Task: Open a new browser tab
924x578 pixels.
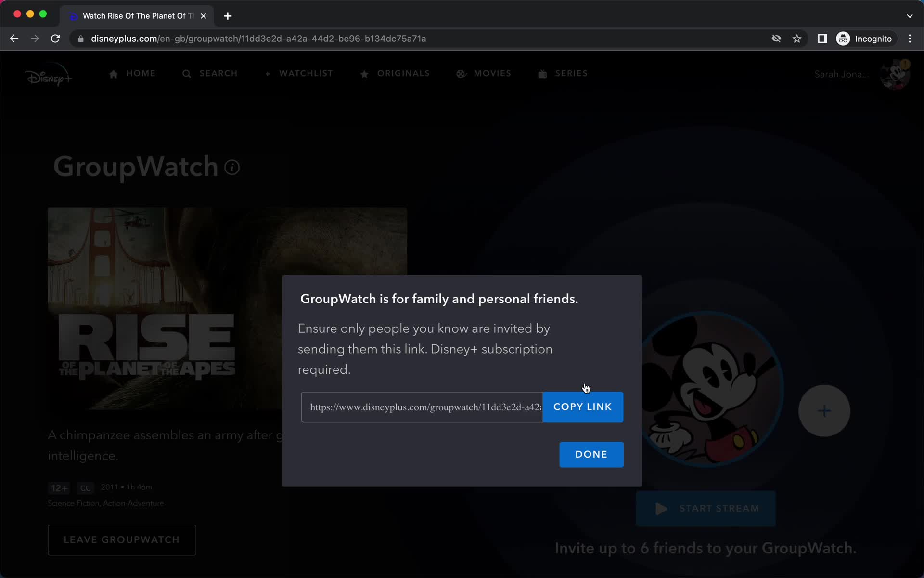Action: click(228, 16)
